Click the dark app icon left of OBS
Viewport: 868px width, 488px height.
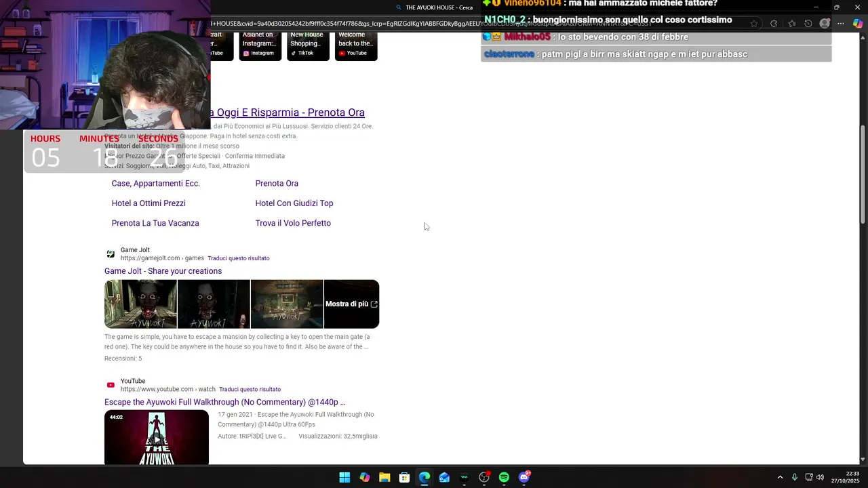tap(464, 477)
